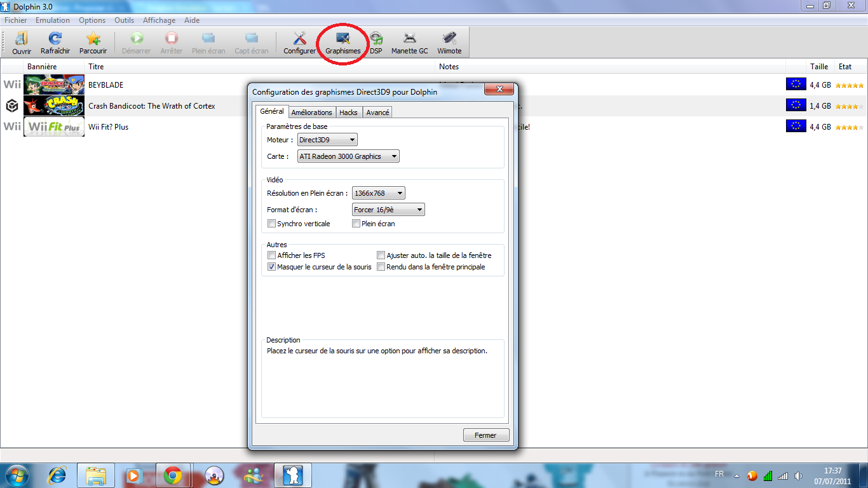Screen dimensions: 868x488
Task: Click the Wii Fit Plus game banner
Action: point(54,126)
